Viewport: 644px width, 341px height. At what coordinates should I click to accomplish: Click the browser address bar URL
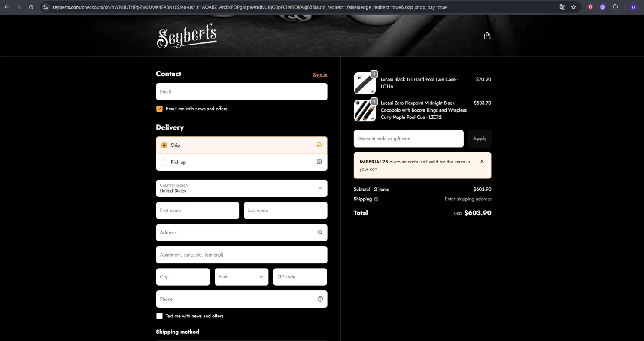[249, 7]
